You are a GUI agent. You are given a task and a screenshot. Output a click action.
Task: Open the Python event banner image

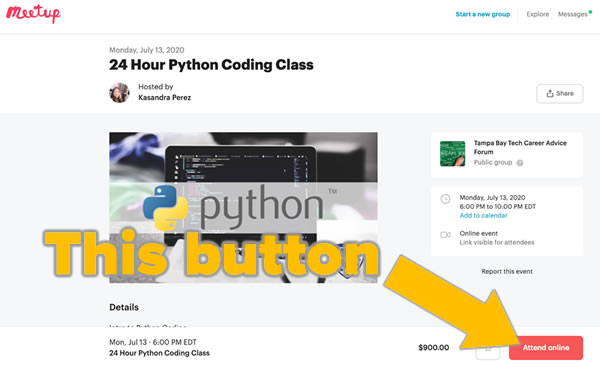point(243,207)
